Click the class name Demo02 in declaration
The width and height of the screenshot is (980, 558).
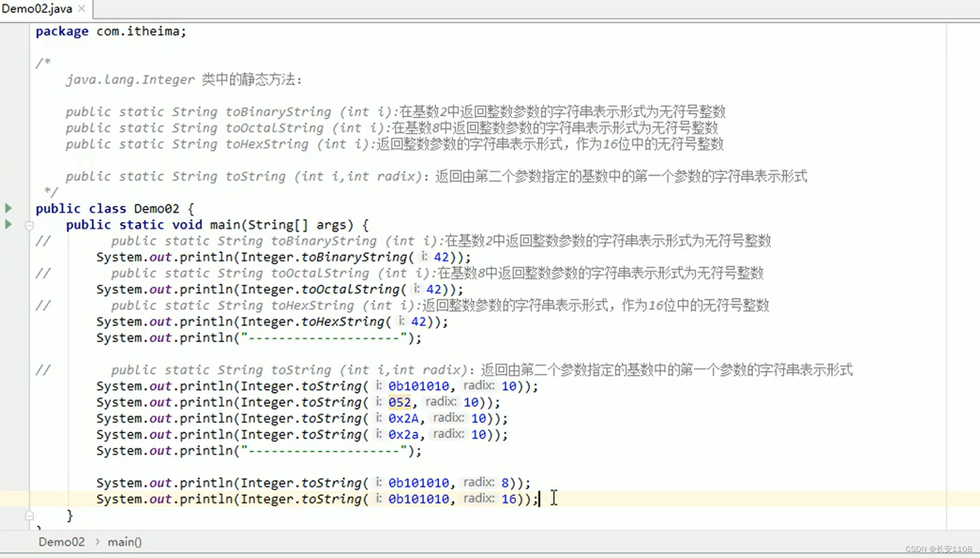pyautogui.click(x=157, y=209)
